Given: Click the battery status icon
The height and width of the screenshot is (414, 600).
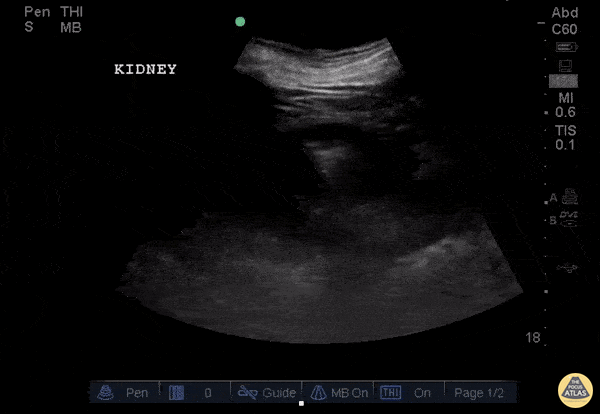Looking at the screenshot, I should [x=567, y=47].
